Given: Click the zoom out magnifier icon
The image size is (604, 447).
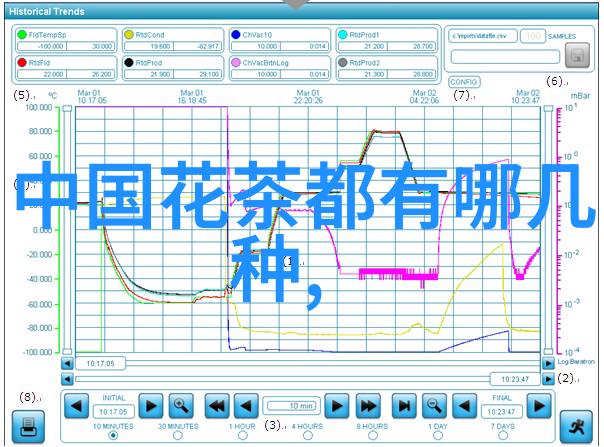Looking at the screenshot, I should pos(434,405).
